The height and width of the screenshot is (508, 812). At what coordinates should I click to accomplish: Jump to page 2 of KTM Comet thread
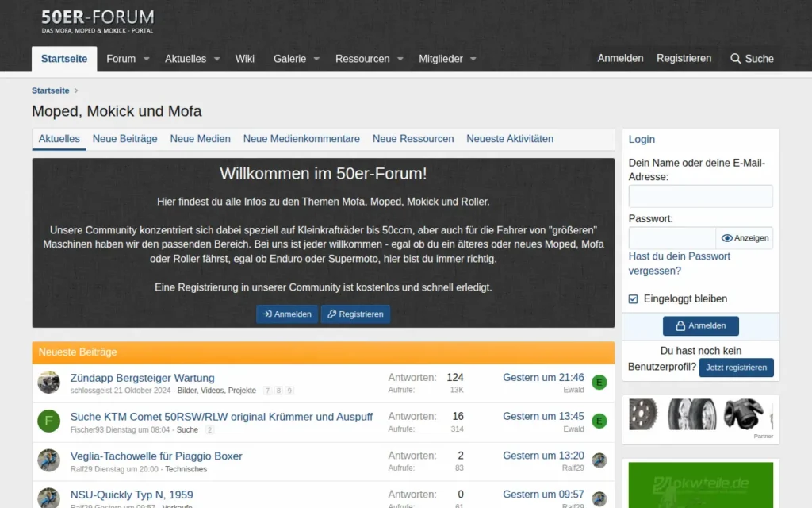coord(209,429)
